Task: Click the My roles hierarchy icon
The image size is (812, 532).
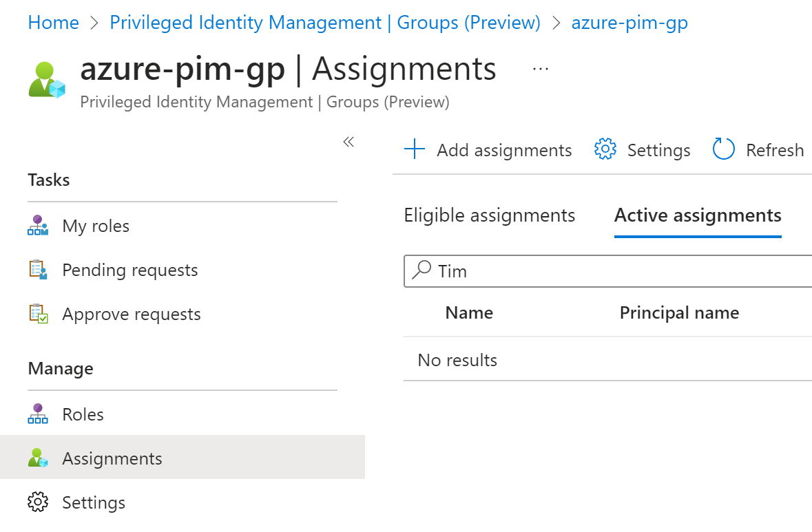Action: coord(38,226)
